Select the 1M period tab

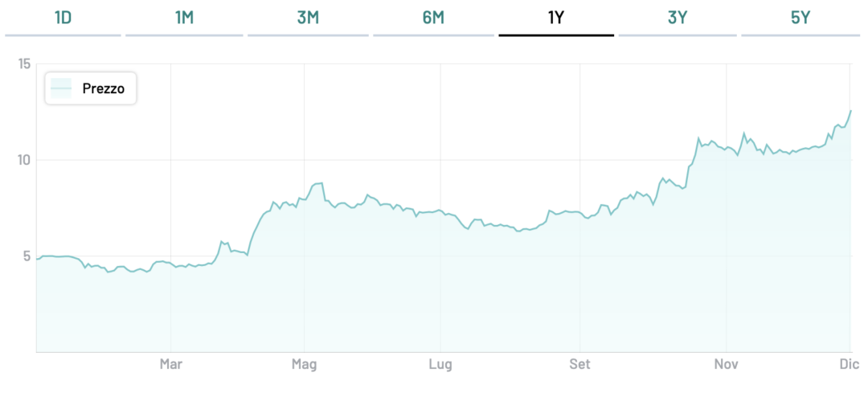[x=184, y=18]
